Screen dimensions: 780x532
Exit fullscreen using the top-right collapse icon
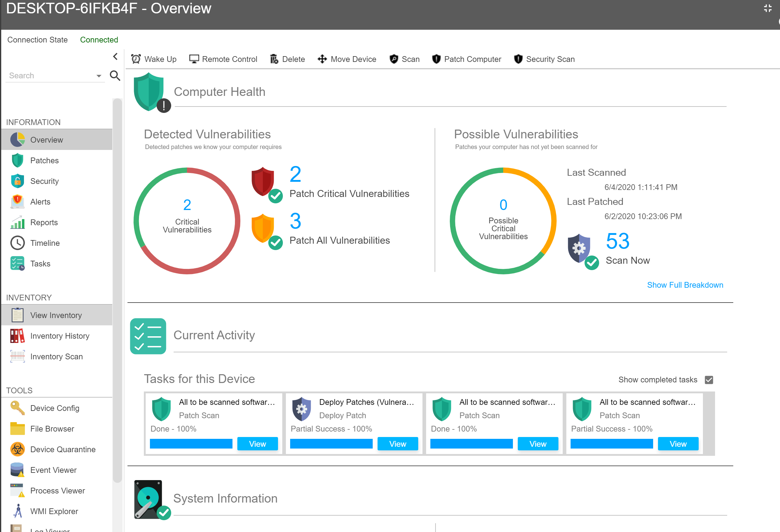[768, 8]
